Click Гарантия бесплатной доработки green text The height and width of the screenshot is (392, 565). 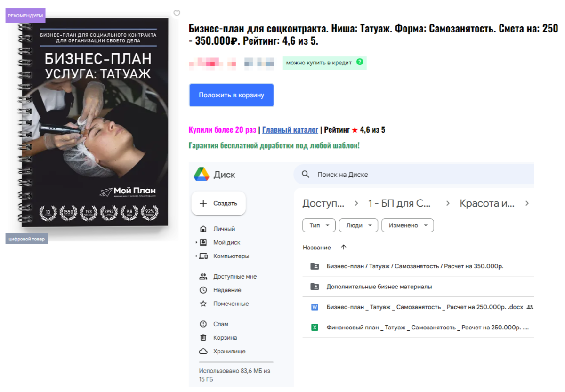pyautogui.click(x=274, y=145)
